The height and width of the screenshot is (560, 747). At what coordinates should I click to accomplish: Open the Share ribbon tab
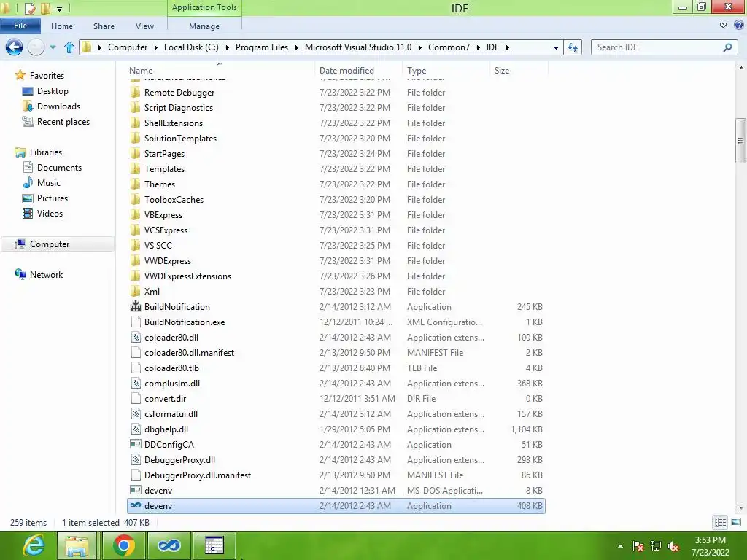104,26
